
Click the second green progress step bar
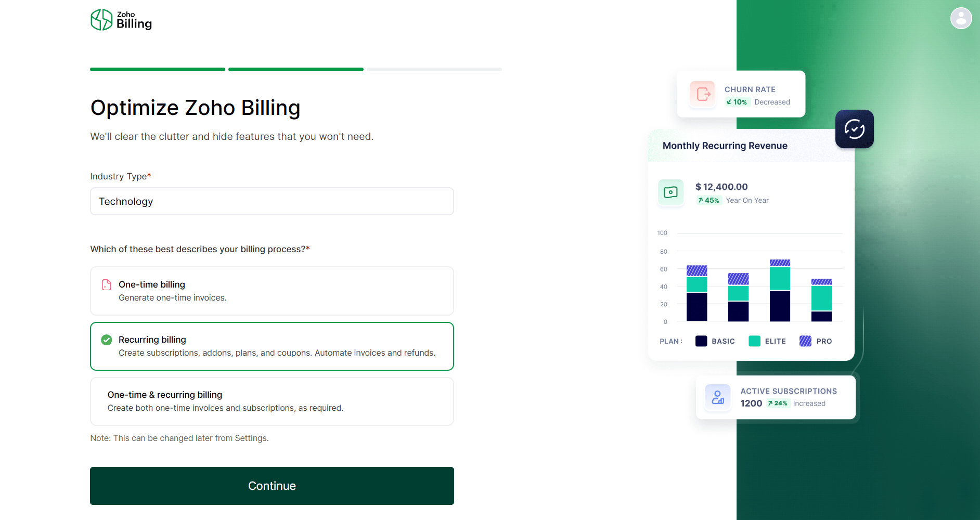(296, 69)
